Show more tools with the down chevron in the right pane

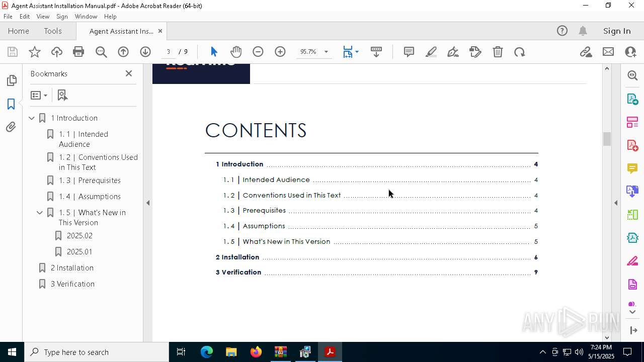(632, 312)
